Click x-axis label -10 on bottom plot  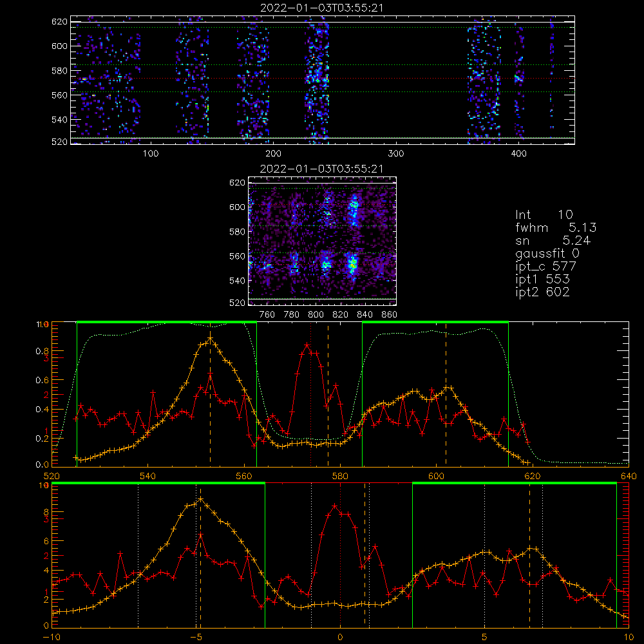[52, 637]
